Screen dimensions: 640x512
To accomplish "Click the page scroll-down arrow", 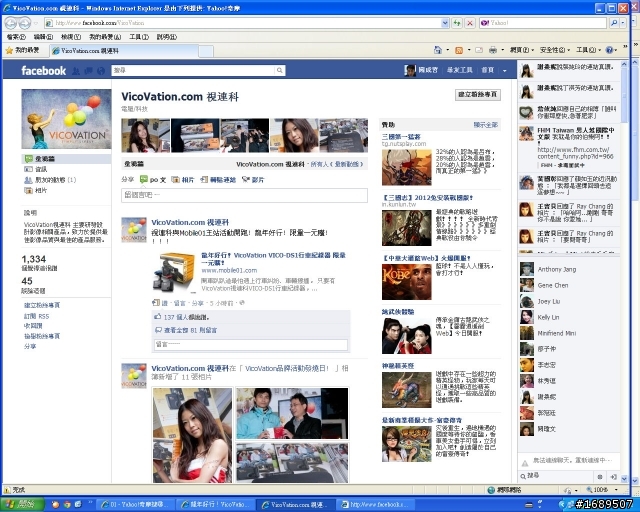I will click(624, 478).
